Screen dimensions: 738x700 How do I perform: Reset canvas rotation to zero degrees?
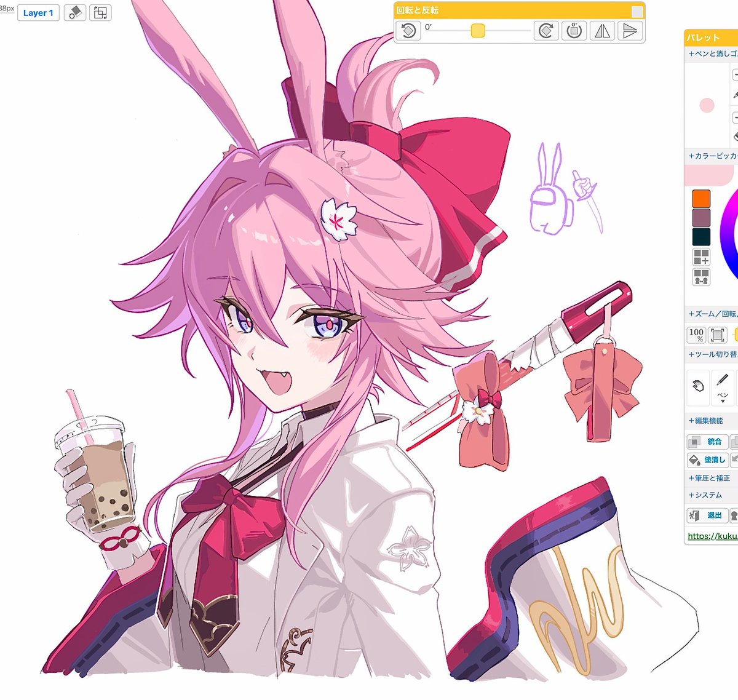coord(574,31)
